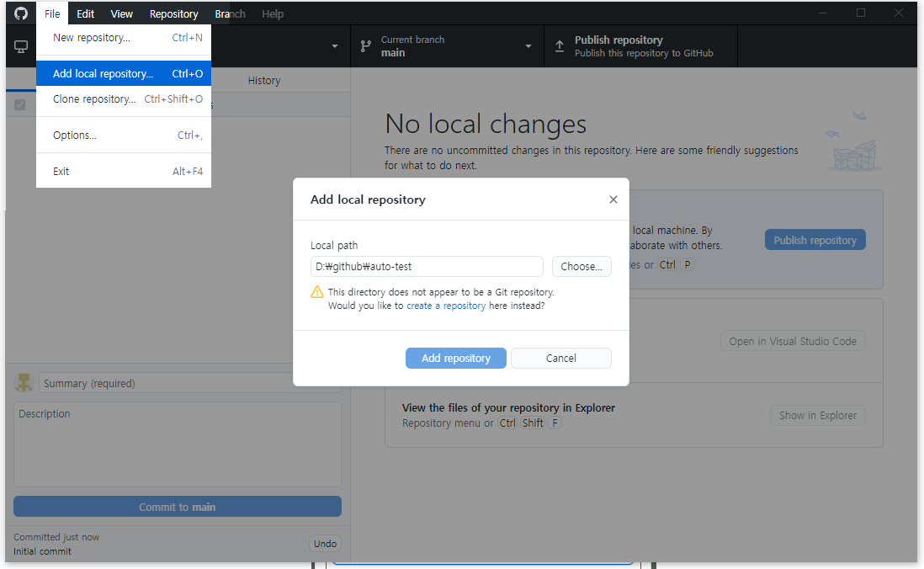Viewport: 924px width, 569px height.
Task: Switch to the History tab
Action: pos(264,81)
